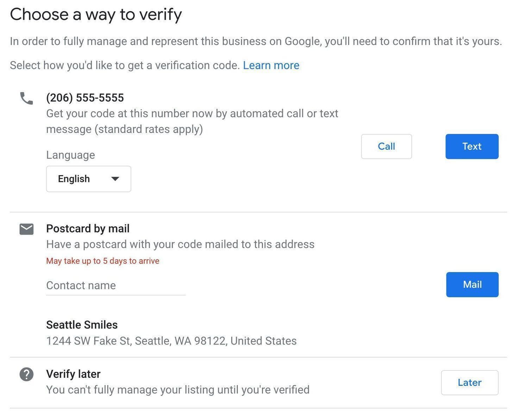Screen dimensions: 528x420
Task: Open the English language dropdown
Action: pyautogui.click(x=88, y=179)
